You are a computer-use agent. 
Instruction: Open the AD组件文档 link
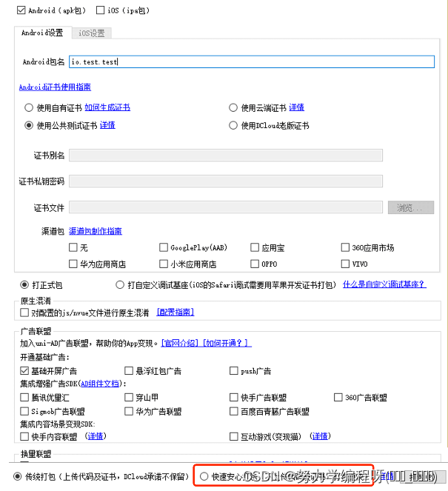click(100, 384)
